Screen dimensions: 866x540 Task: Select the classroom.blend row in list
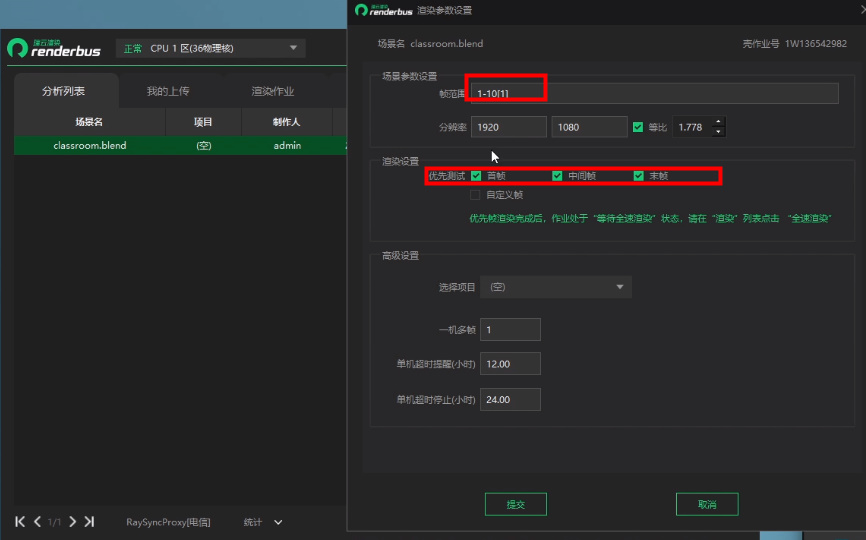[x=181, y=145]
